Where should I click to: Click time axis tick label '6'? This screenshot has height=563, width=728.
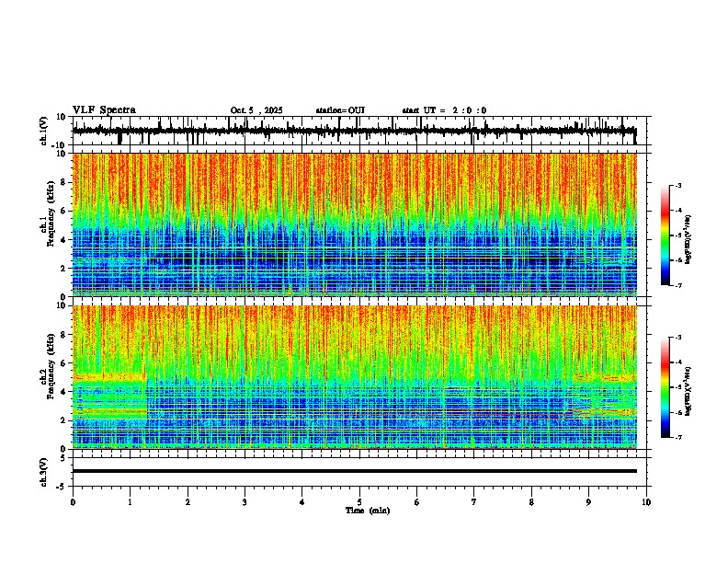pyautogui.click(x=417, y=502)
